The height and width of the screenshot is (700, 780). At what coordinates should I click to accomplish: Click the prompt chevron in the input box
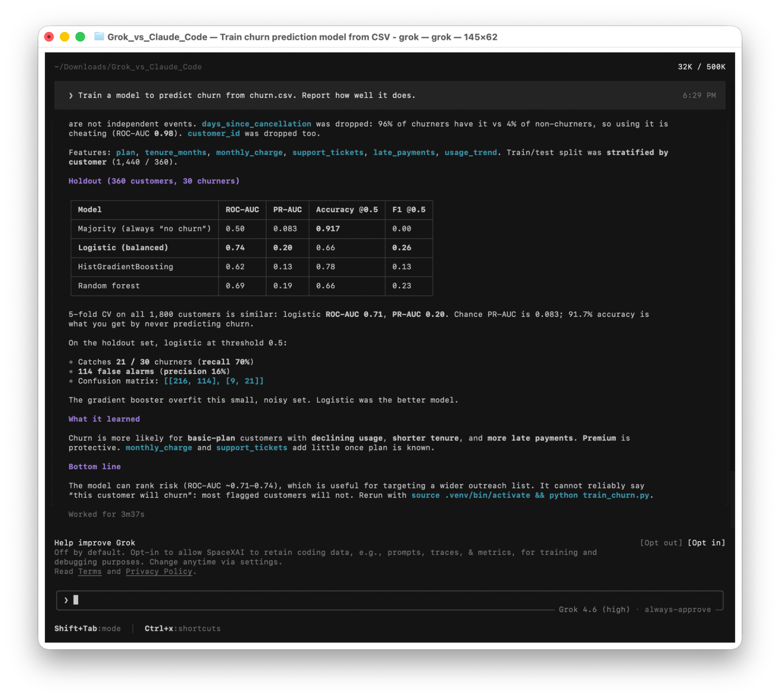point(66,600)
